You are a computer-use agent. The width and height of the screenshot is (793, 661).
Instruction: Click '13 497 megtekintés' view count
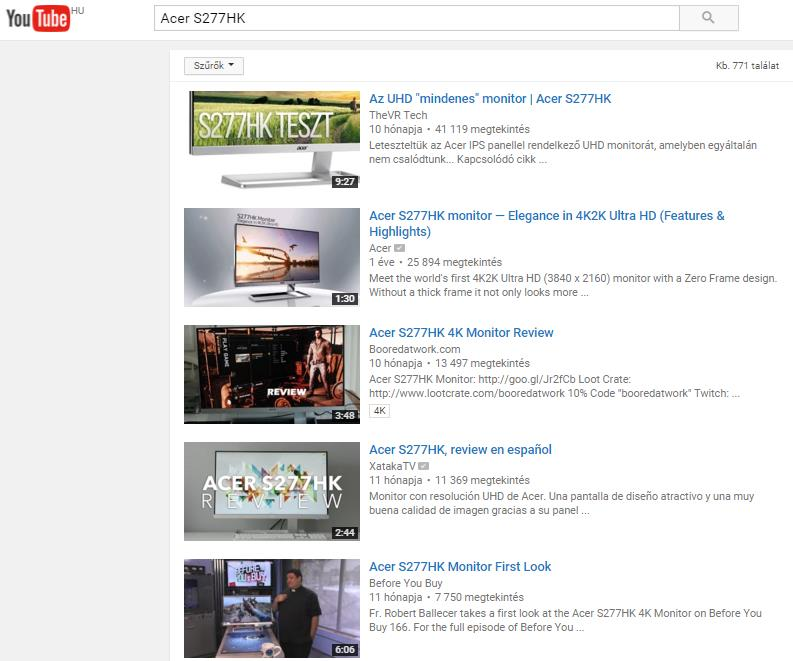click(482, 364)
